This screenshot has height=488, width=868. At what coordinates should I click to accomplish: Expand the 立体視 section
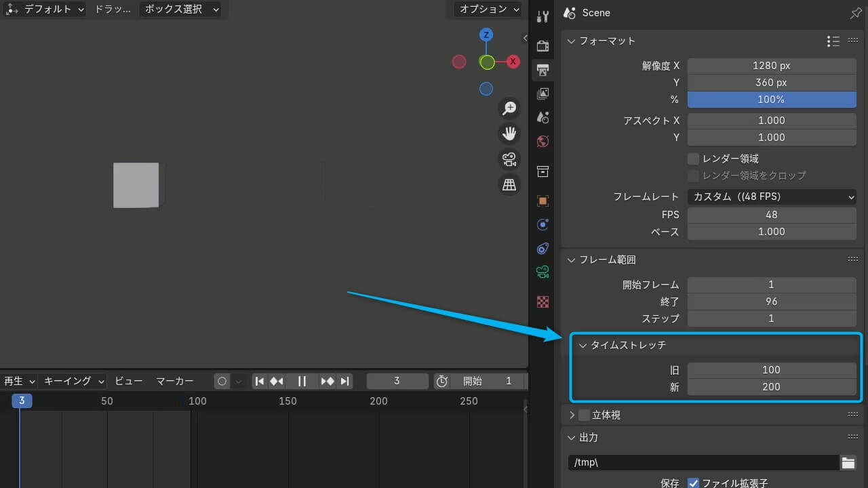pos(573,414)
